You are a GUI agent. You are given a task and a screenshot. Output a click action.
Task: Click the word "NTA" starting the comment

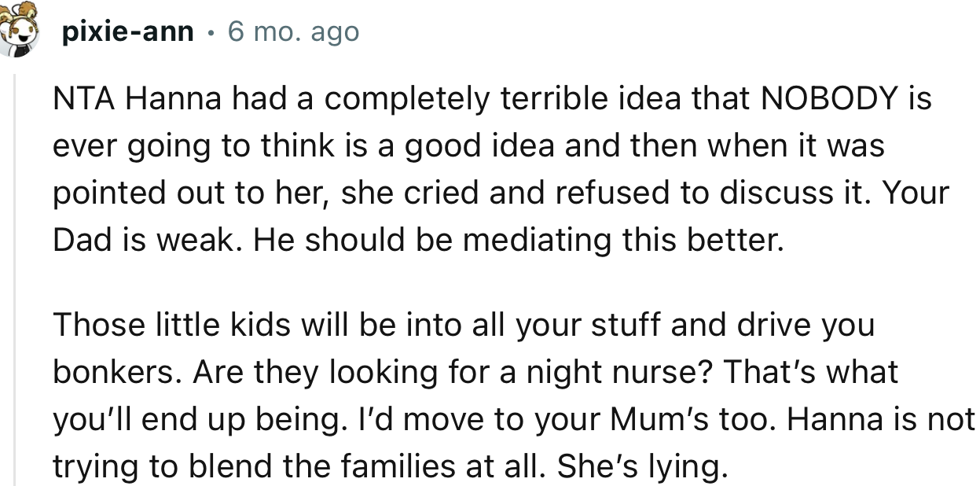(83, 100)
